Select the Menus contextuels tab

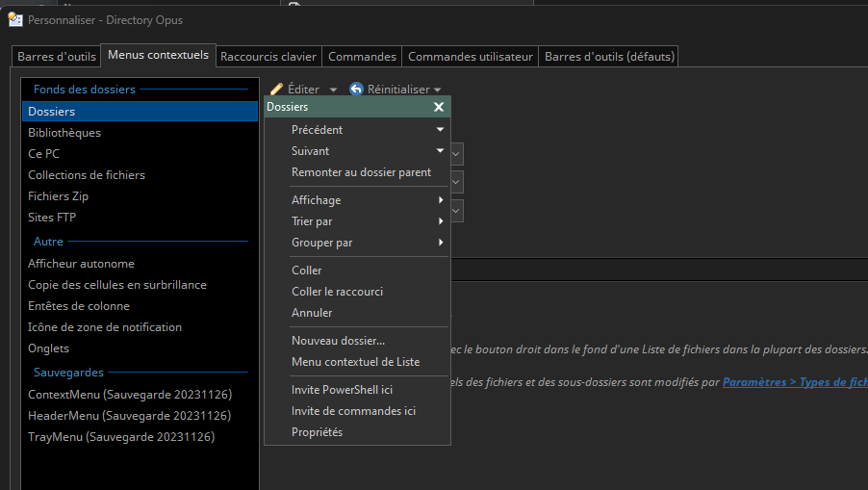coord(159,55)
